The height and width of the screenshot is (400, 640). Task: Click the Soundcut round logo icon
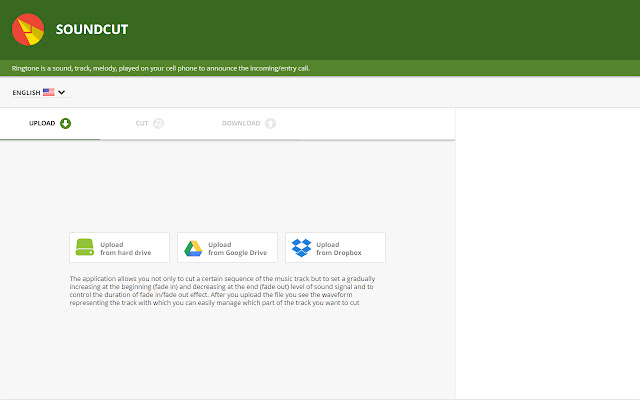click(x=28, y=29)
